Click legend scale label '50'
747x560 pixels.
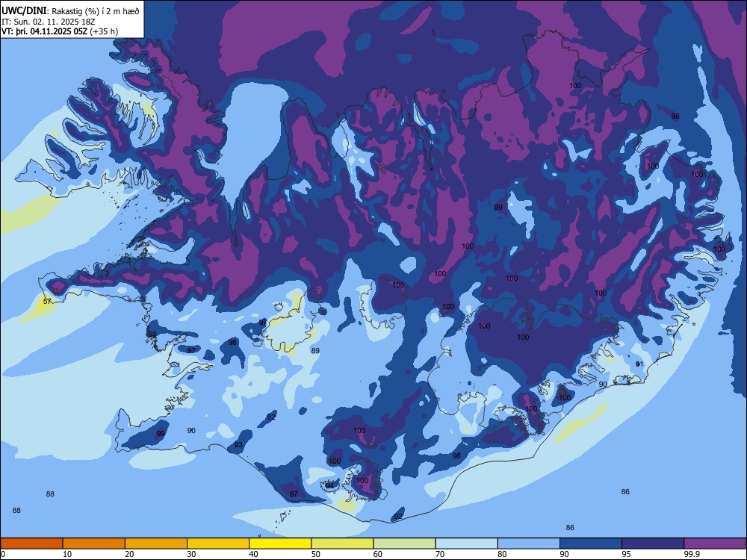pyautogui.click(x=316, y=554)
